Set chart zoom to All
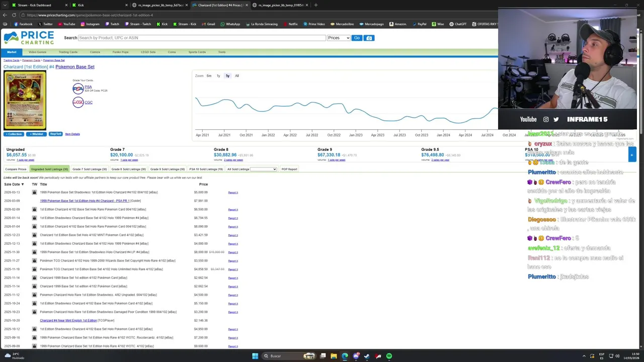 coord(237,76)
